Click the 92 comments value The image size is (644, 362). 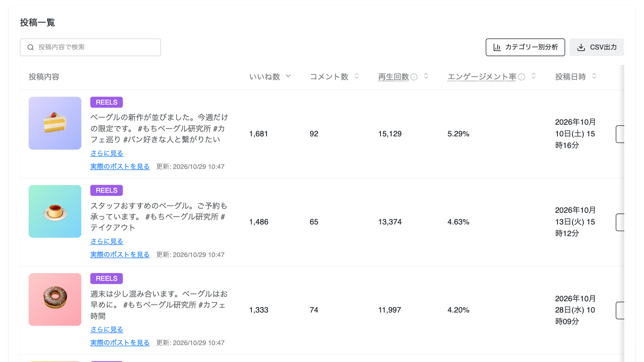[314, 134]
